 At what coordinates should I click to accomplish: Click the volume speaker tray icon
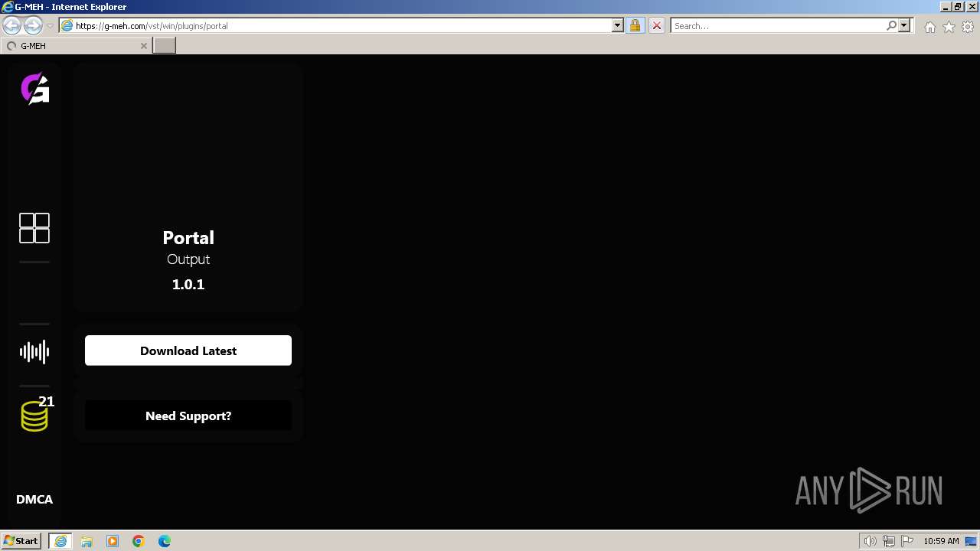(870, 541)
